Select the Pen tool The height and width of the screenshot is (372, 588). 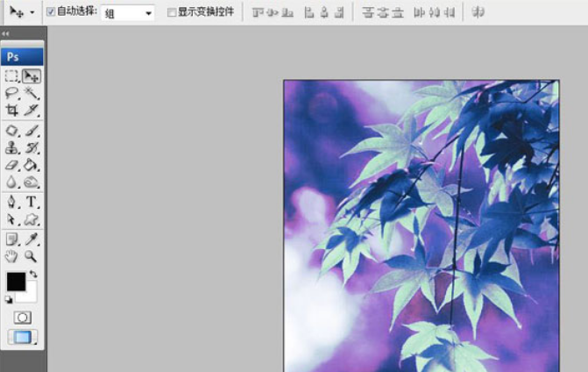point(11,202)
